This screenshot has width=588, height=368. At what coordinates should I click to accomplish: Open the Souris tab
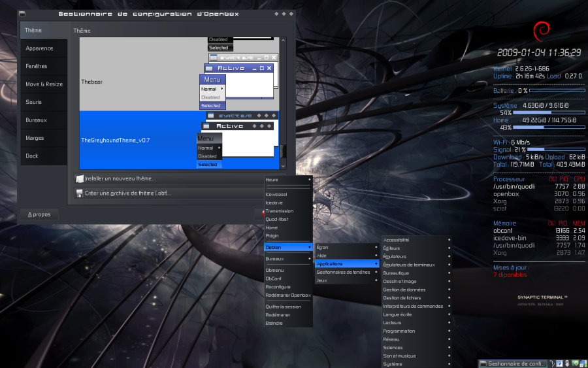click(44, 102)
